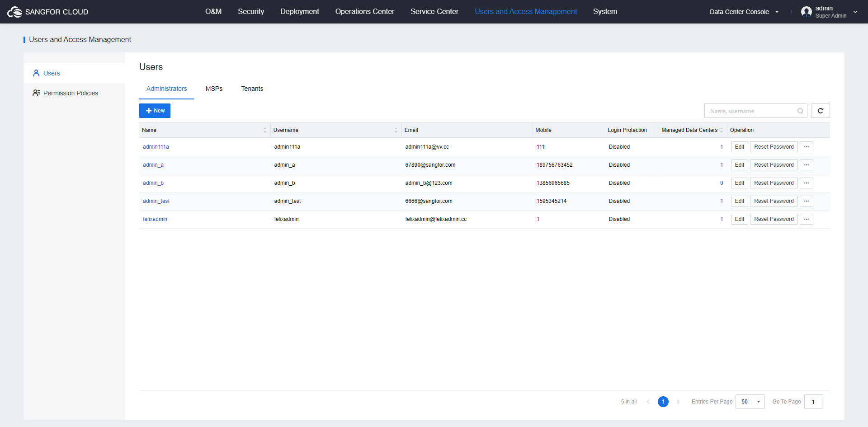Open admin_a name link
868x427 pixels.
point(153,165)
